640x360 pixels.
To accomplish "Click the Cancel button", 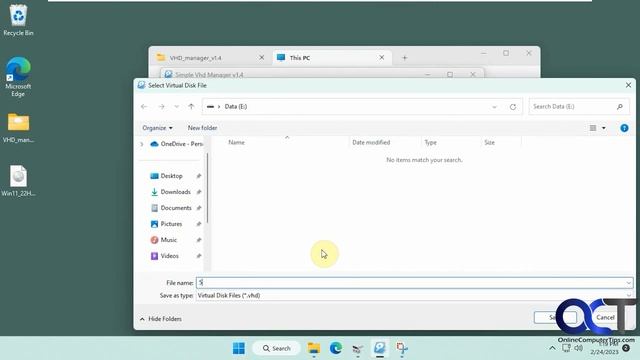I will coord(605,318).
